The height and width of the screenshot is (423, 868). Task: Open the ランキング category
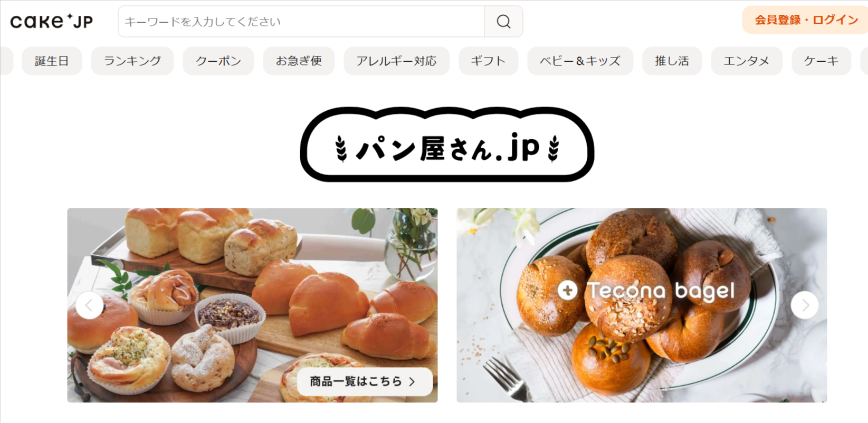[132, 61]
